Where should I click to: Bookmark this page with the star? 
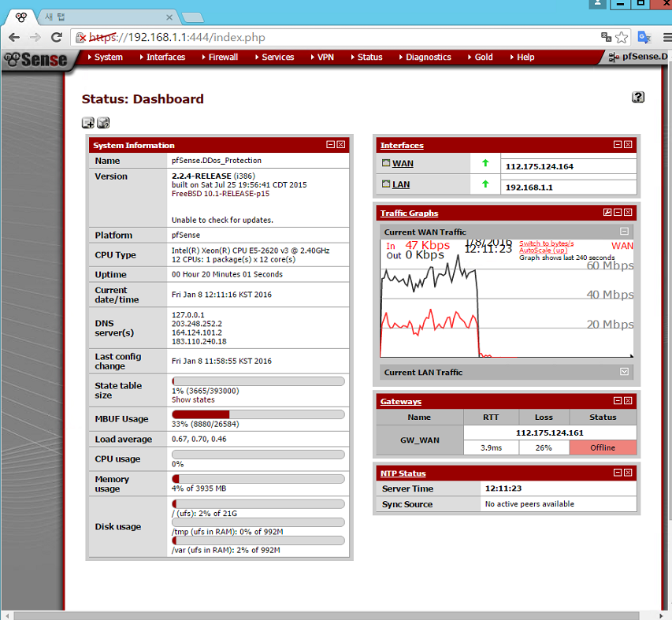[622, 37]
